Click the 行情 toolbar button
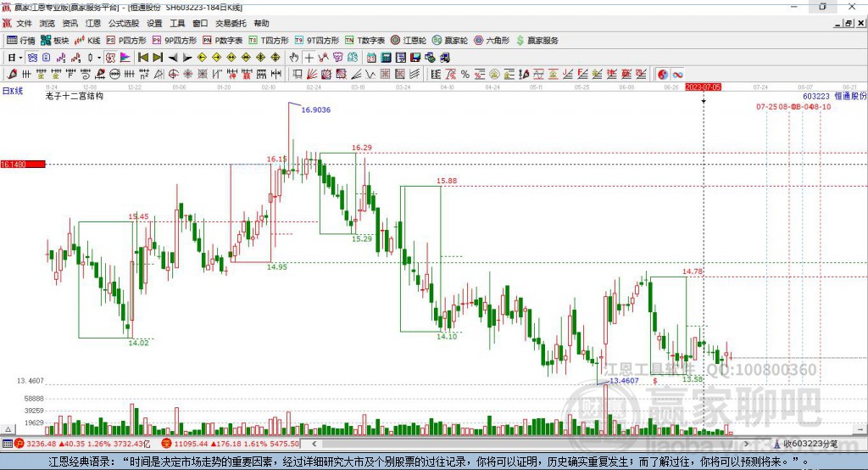The height and width of the screenshot is (470, 868). pyautogui.click(x=21, y=41)
